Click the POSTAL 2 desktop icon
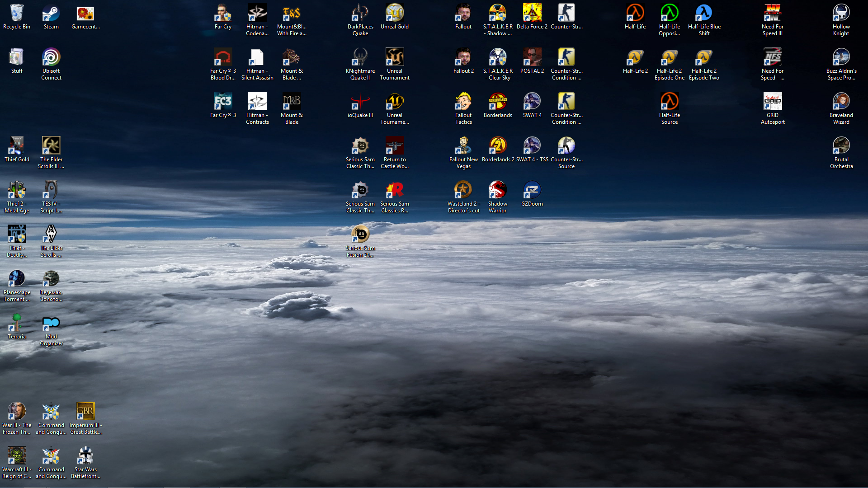The width and height of the screenshot is (868, 488). pos(532,58)
